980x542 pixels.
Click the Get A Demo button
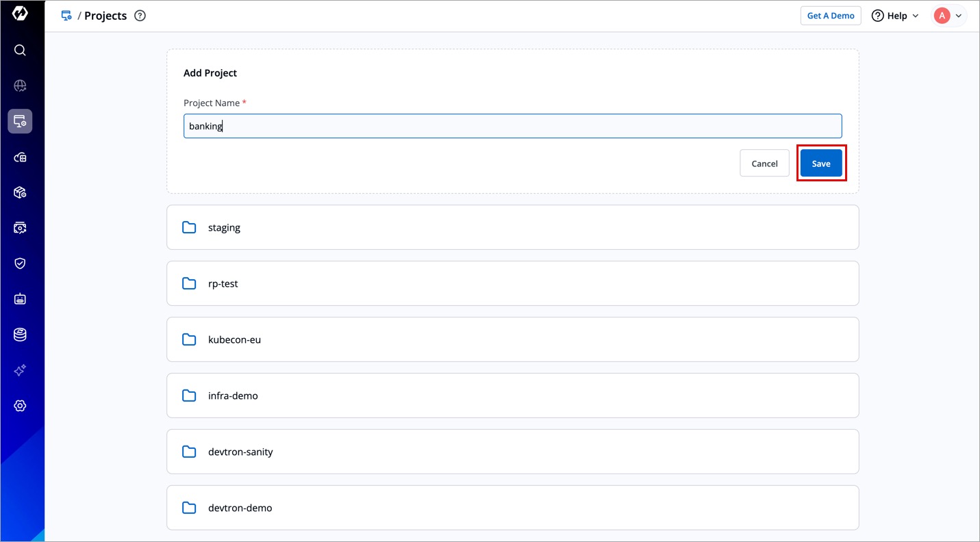coord(830,16)
